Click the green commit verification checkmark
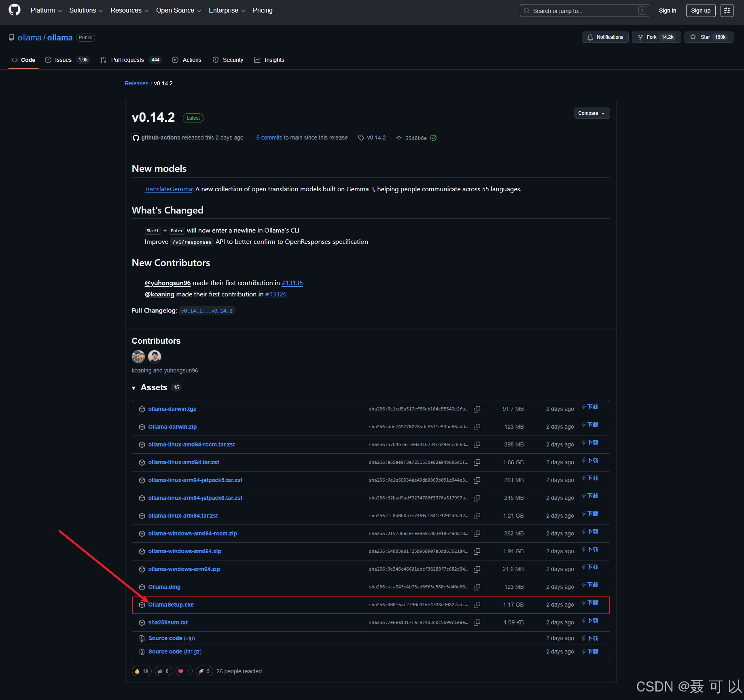 (433, 138)
